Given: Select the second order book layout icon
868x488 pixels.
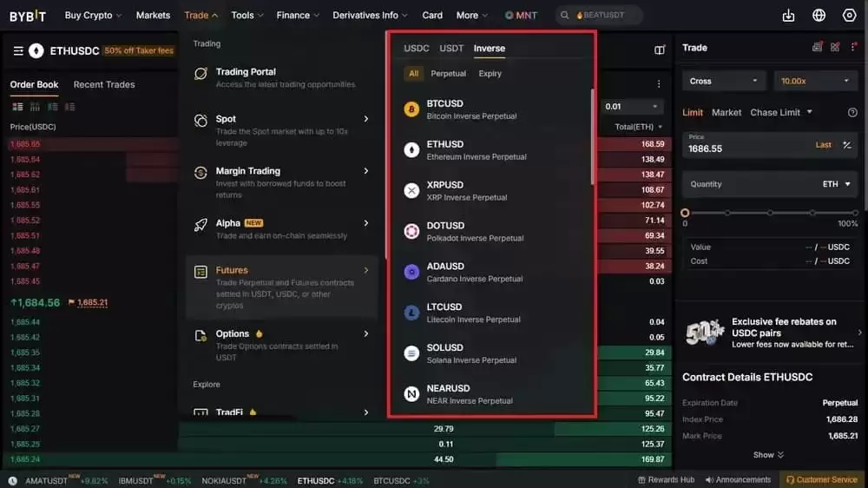Looking at the screenshot, I should coord(35,107).
